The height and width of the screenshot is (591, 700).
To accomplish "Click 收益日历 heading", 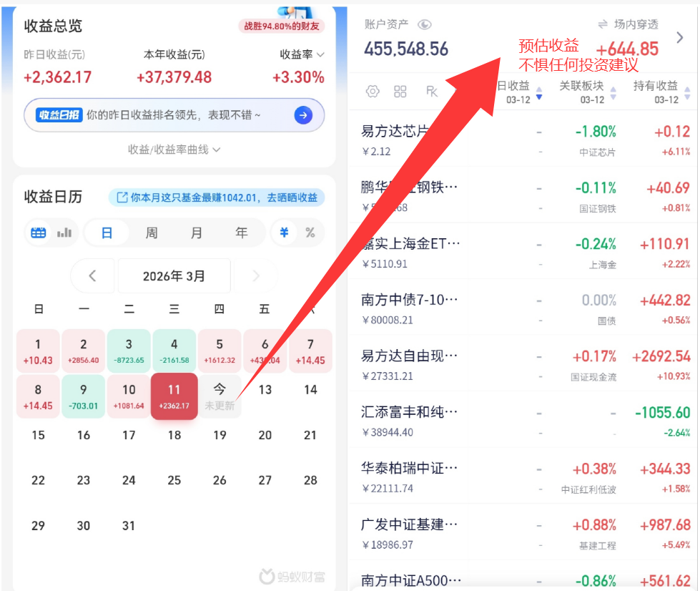I will coord(53,197).
